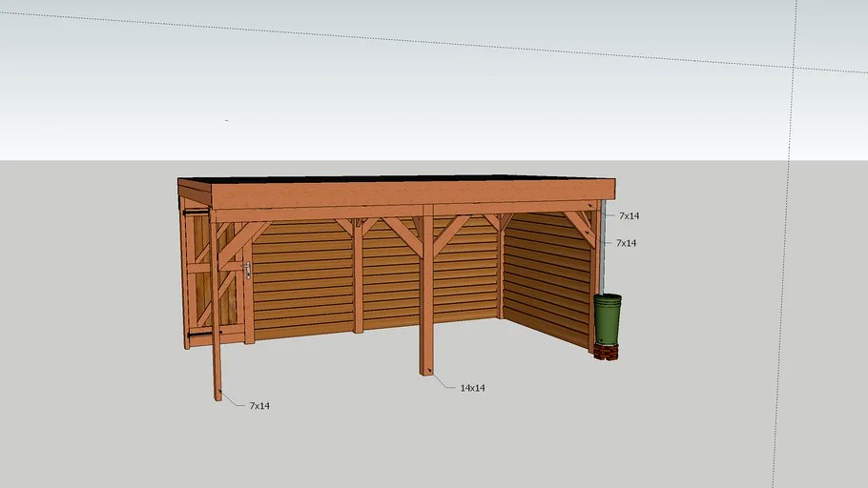This screenshot has height=488, width=868.
Task: Click the red brick base under barrel
Action: point(606,352)
